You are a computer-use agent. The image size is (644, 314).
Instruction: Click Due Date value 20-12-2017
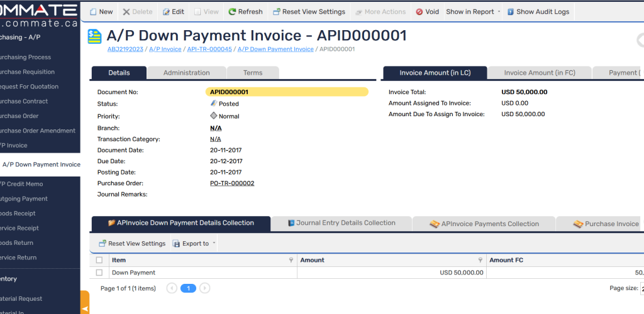[x=226, y=161]
